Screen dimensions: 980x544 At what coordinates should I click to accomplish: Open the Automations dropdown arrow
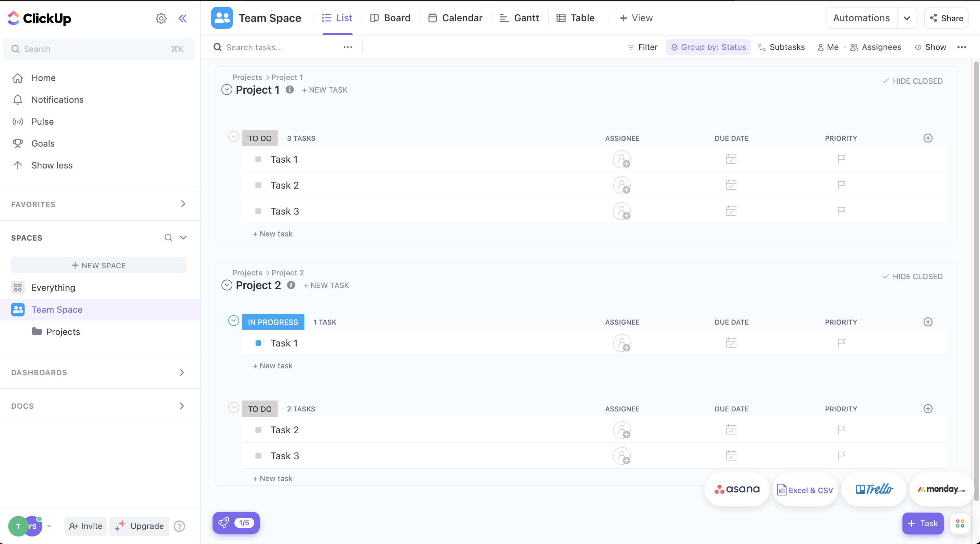coord(907,18)
